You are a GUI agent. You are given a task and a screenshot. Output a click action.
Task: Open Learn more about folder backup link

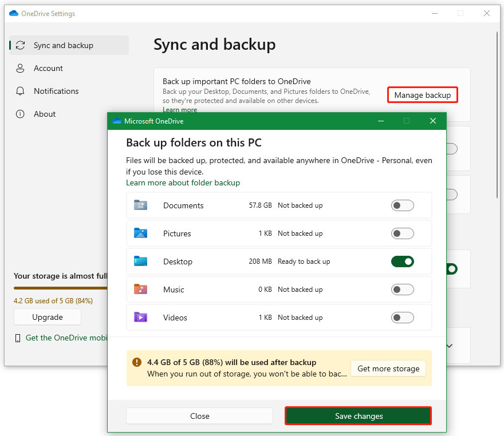183,183
